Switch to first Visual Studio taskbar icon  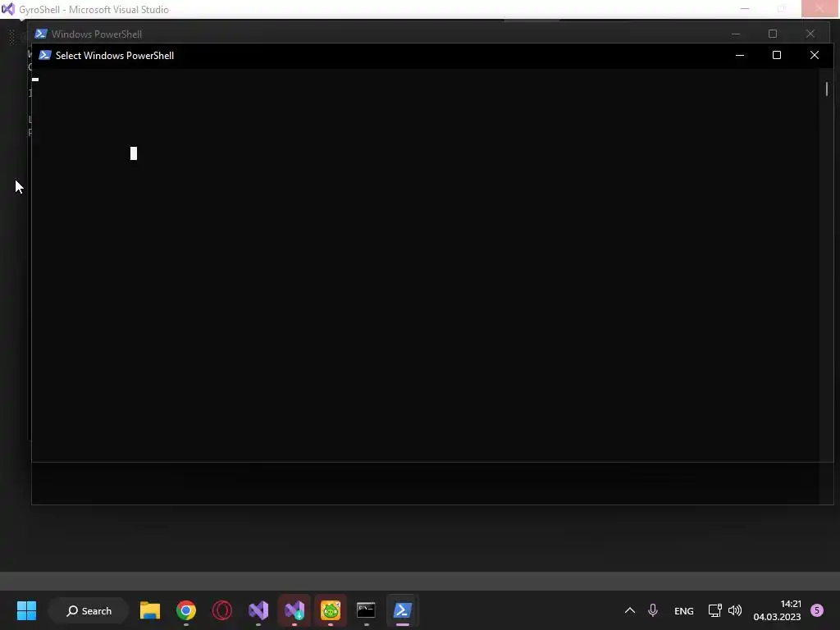point(258,610)
